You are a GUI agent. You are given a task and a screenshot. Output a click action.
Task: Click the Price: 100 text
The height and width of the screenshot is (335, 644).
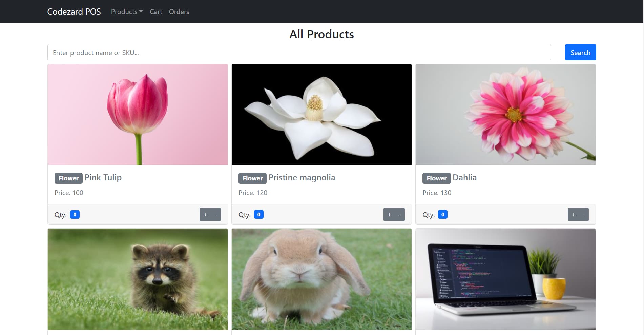[69, 193]
